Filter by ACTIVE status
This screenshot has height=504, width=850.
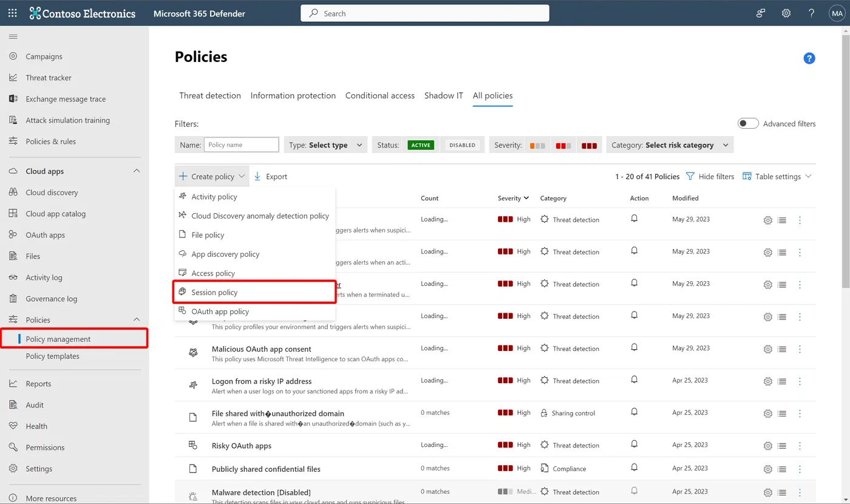(421, 145)
